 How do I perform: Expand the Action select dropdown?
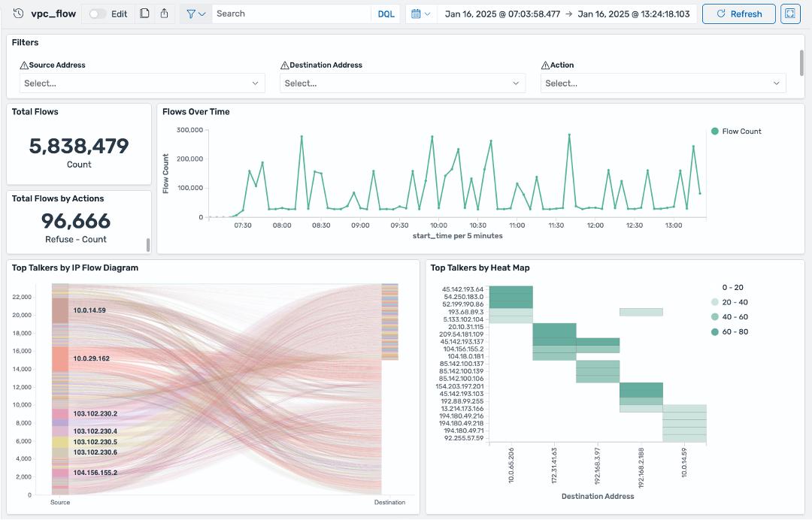pyautogui.click(x=663, y=83)
